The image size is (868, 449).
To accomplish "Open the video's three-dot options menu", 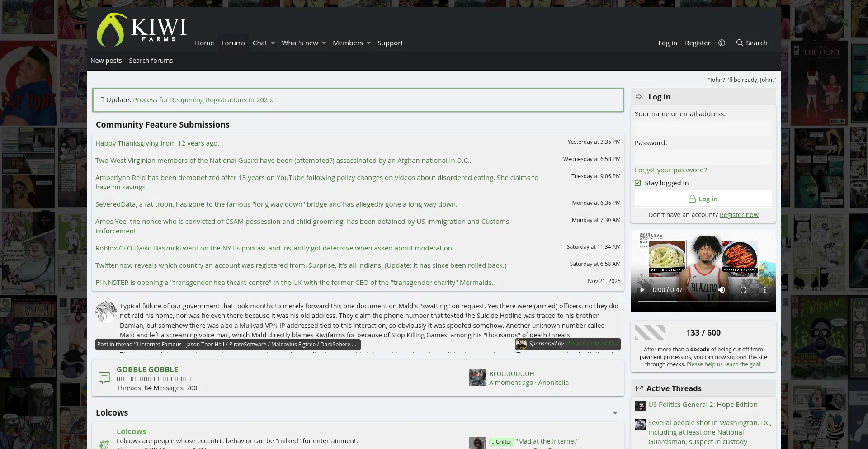I will 764,290.
